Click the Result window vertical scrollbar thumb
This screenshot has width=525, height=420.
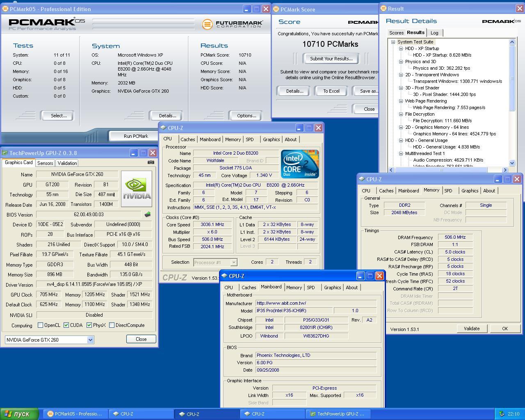coord(512,78)
